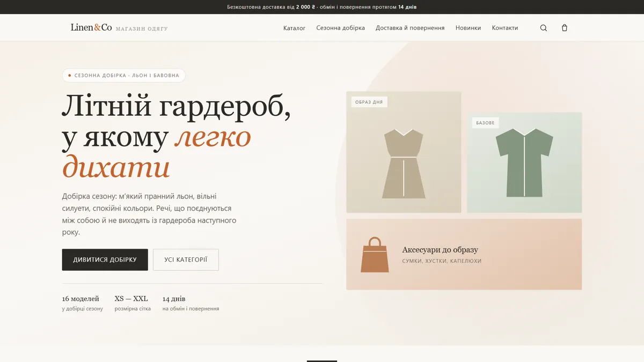Open the Каталог menu item
The image size is (644, 362).
294,28
